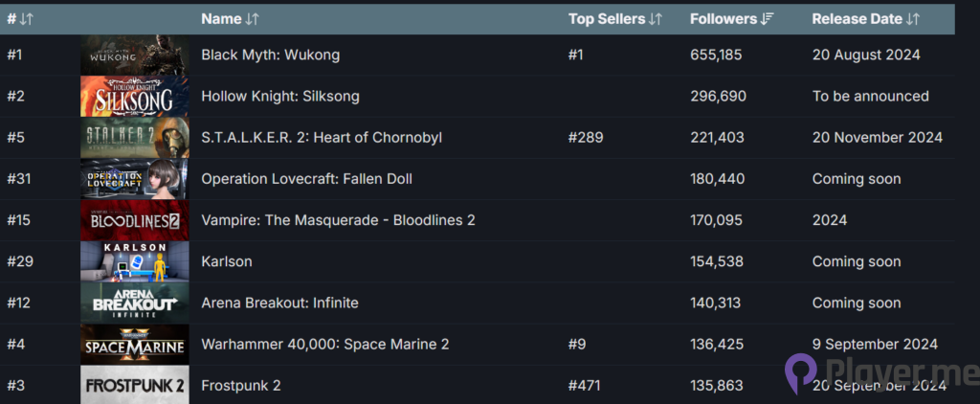Image resolution: width=980 pixels, height=404 pixels.
Task: Click the Black Myth: Wukong thumbnail
Action: coord(134,56)
